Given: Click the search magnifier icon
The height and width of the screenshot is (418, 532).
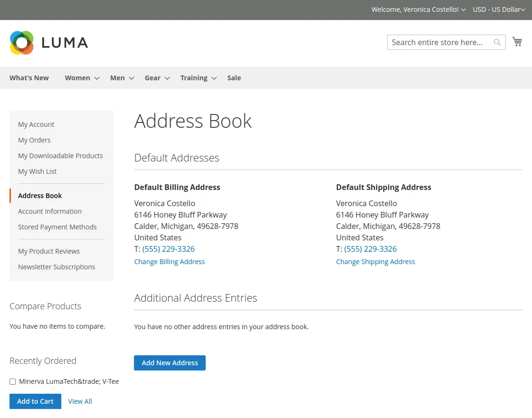Looking at the screenshot, I should coord(497,42).
